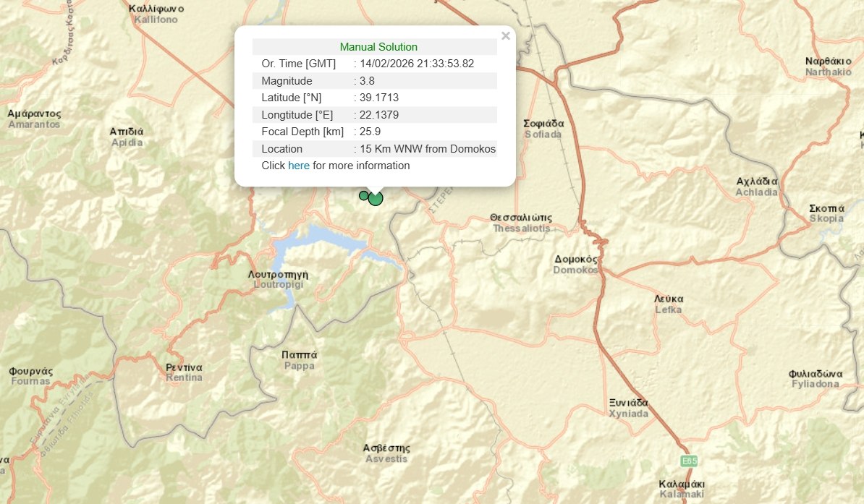Open the 'here' link for more information
This screenshot has width=864, height=504.
pos(298,166)
